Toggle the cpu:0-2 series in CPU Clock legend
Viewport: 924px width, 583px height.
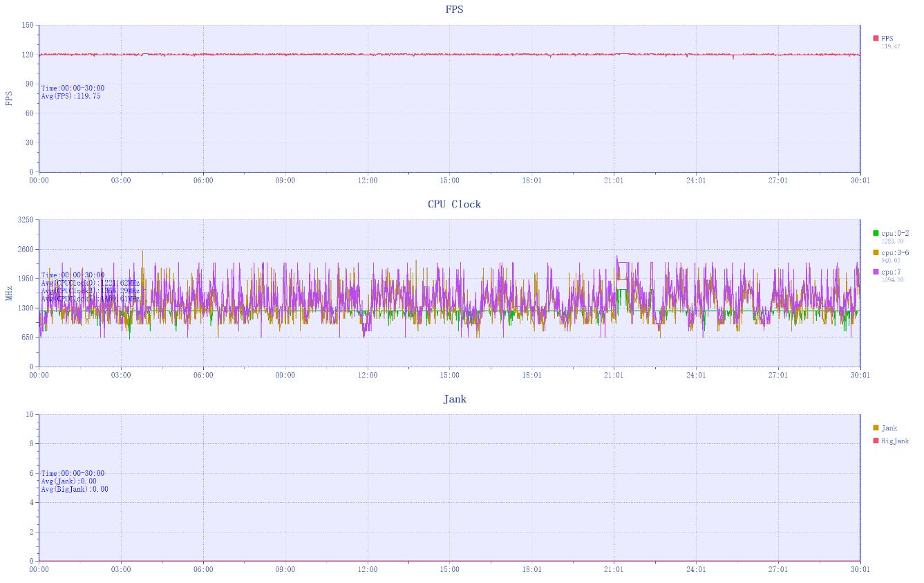pyautogui.click(x=891, y=234)
